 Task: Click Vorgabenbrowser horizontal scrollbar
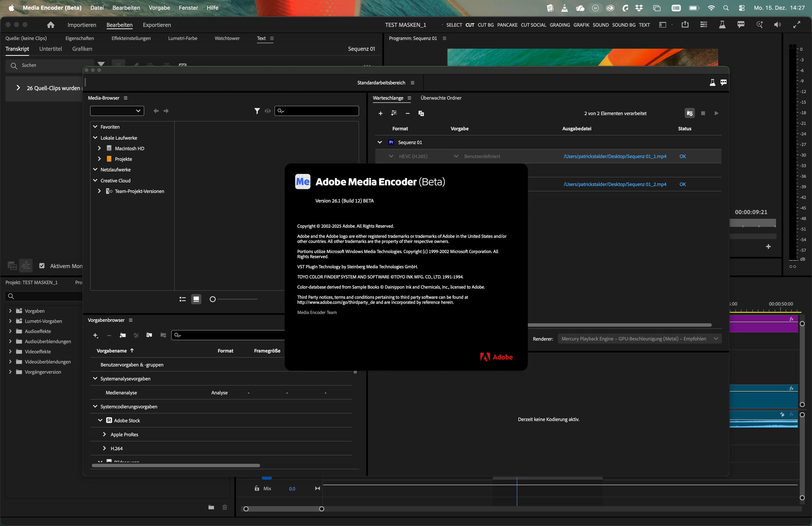[x=176, y=465]
